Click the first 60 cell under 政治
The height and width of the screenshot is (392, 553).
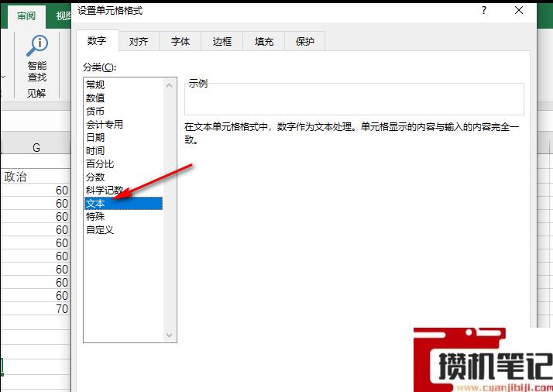(x=36, y=190)
